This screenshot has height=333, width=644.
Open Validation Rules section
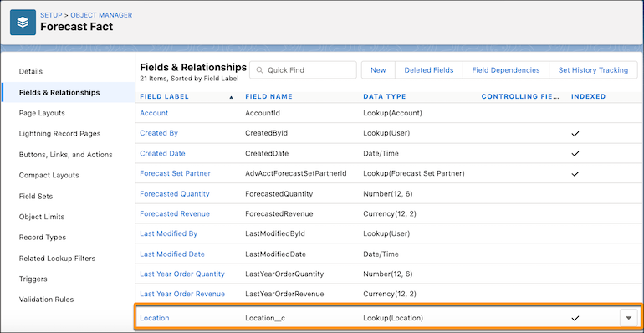tap(46, 300)
